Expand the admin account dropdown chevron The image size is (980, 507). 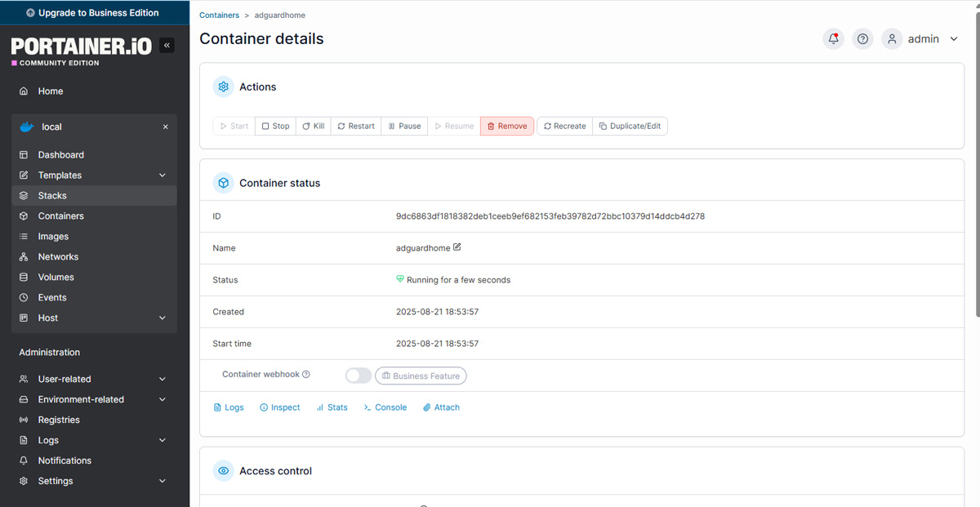point(954,39)
